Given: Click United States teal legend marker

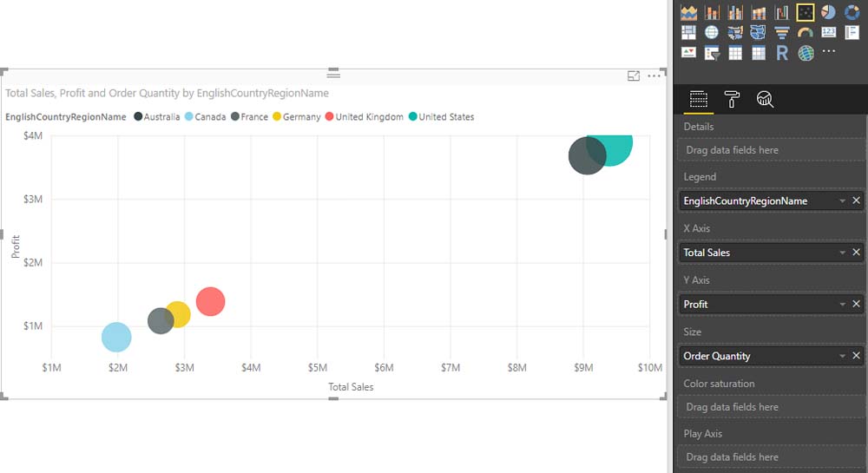Looking at the screenshot, I should (413, 117).
